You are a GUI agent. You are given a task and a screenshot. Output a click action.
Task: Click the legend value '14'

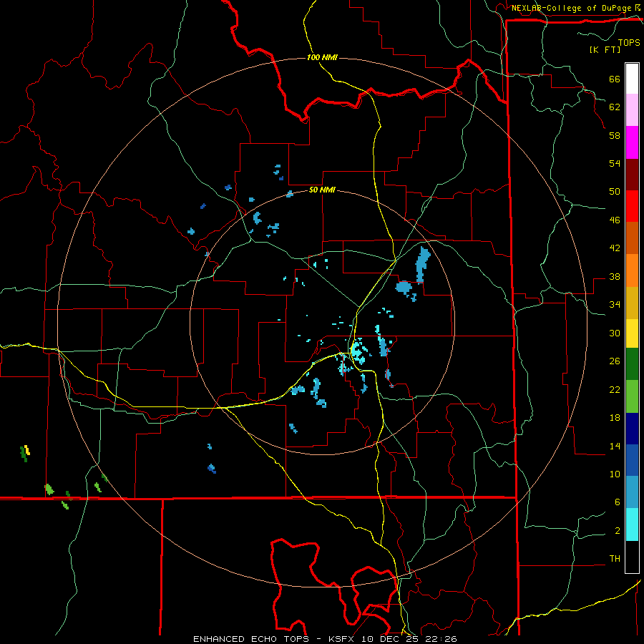(615, 446)
